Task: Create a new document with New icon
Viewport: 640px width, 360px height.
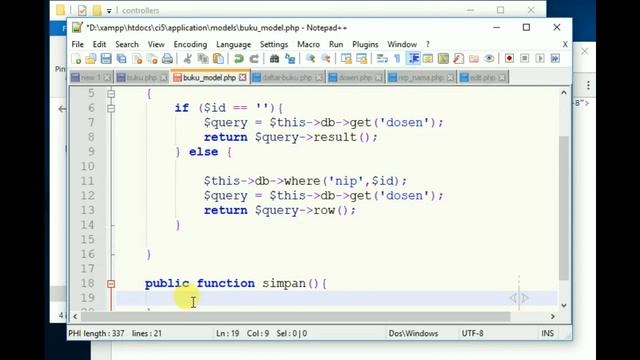Action: (x=76, y=59)
